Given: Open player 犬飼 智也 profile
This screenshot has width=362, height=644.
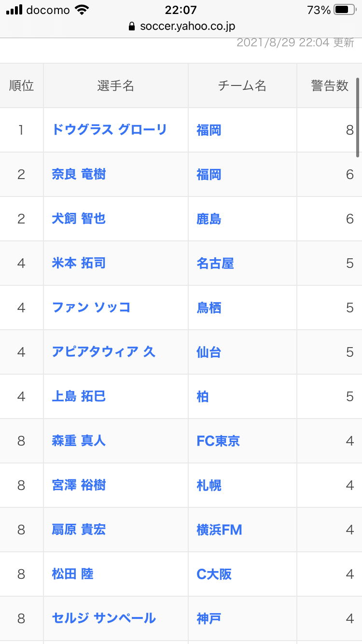Looking at the screenshot, I should tap(79, 219).
